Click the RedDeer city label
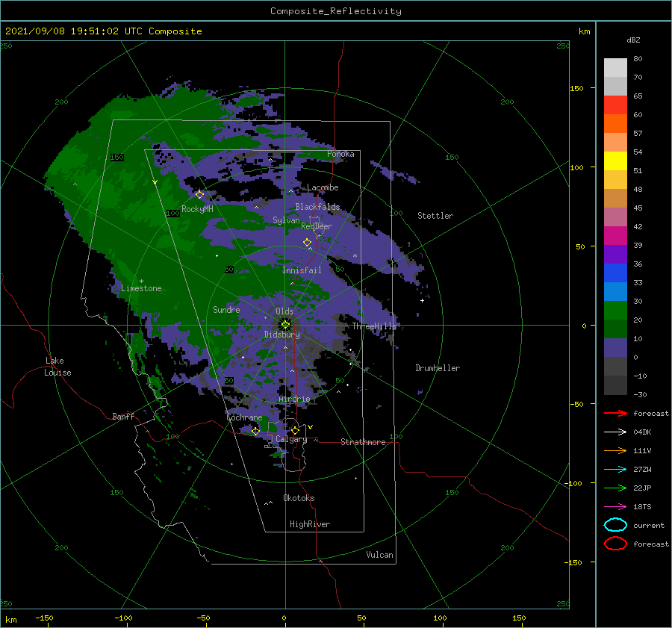672x628 pixels. (x=317, y=226)
